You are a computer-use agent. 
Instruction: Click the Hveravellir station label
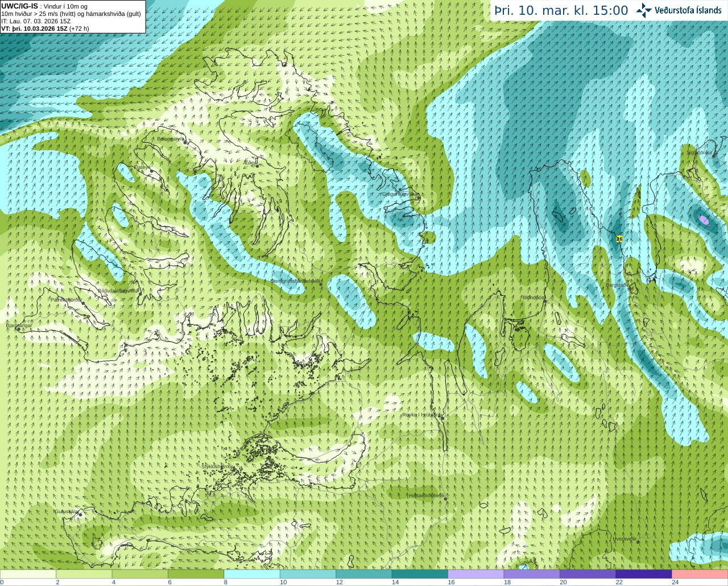coord(624,538)
